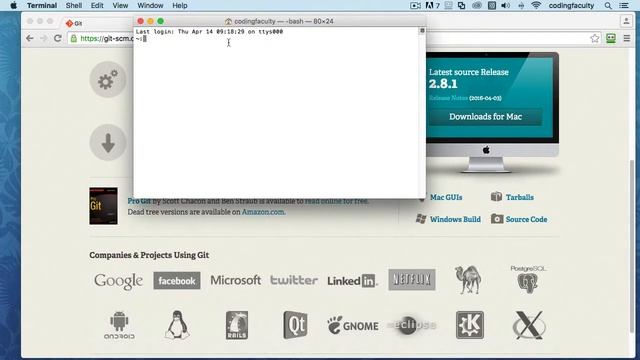Click the Perl camel logo
Screen dimensions: 640x360
[x=468, y=280]
